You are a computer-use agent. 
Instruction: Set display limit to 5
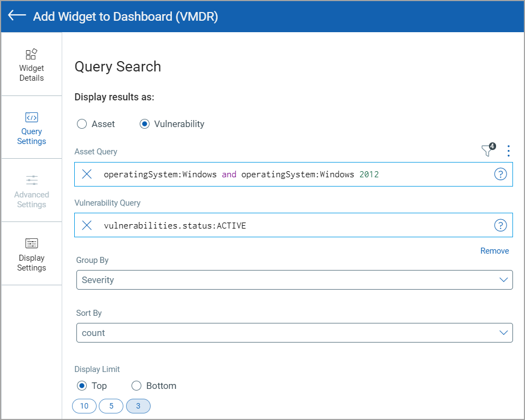pyautogui.click(x=111, y=406)
